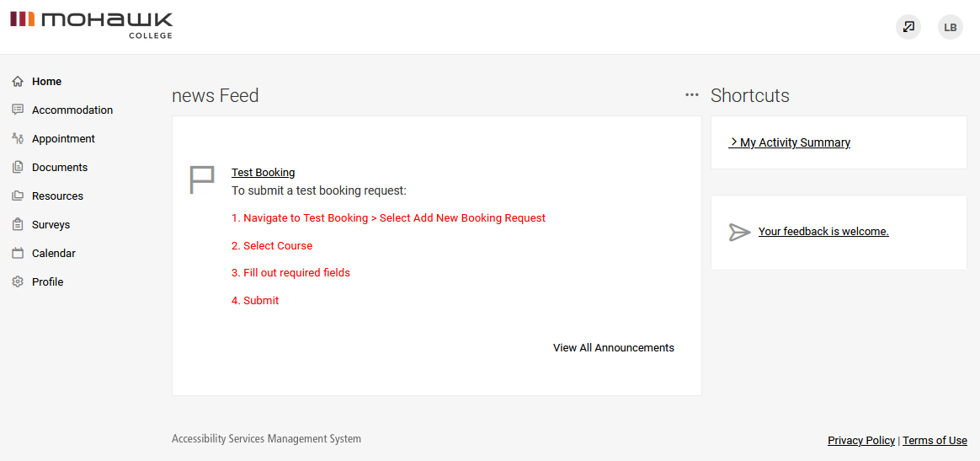980x461 pixels.
Task: Click the Resources folder icon
Action: pyautogui.click(x=18, y=196)
